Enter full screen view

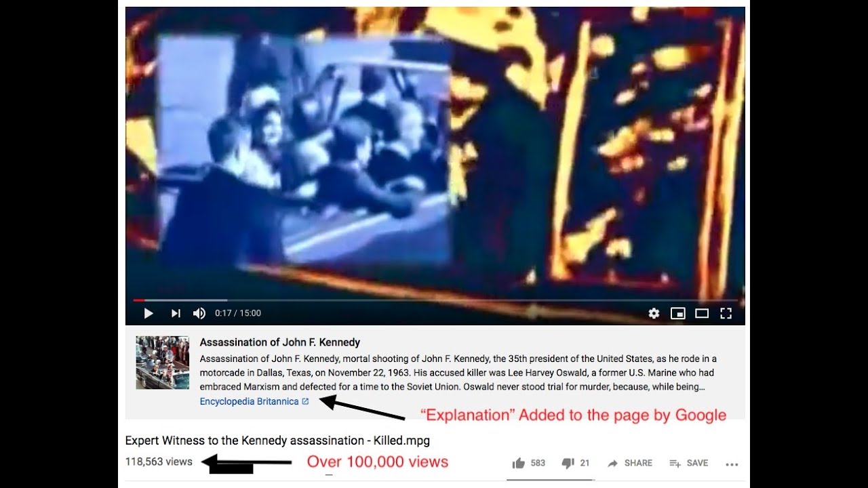726,313
